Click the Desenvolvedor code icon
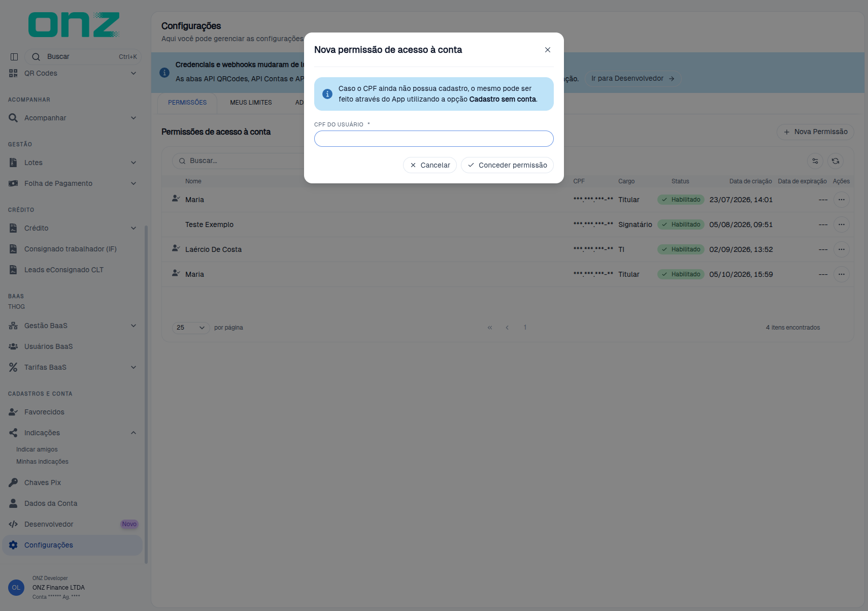The image size is (868, 611). pyautogui.click(x=13, y=524)
